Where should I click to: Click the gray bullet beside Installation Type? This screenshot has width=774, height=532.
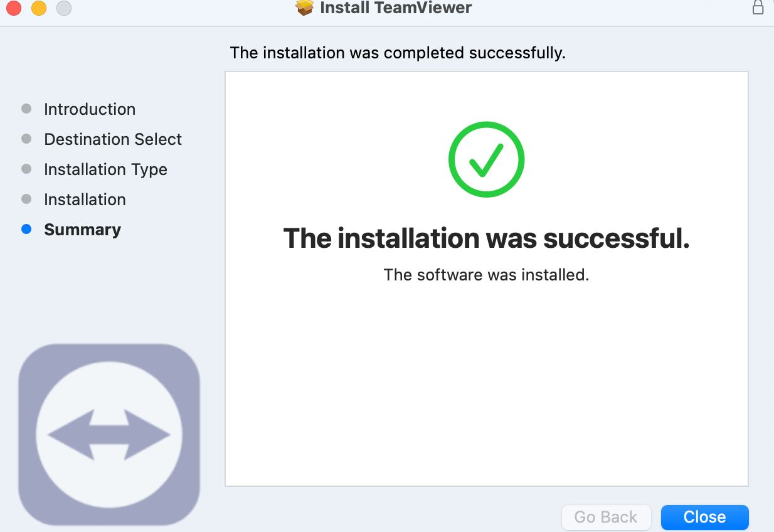[x=26, y=169]
